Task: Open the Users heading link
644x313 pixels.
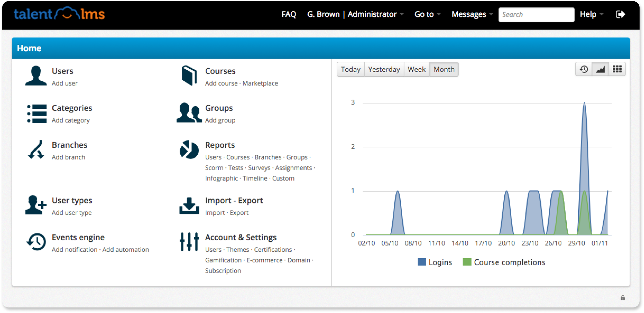Action: [63, 71]
